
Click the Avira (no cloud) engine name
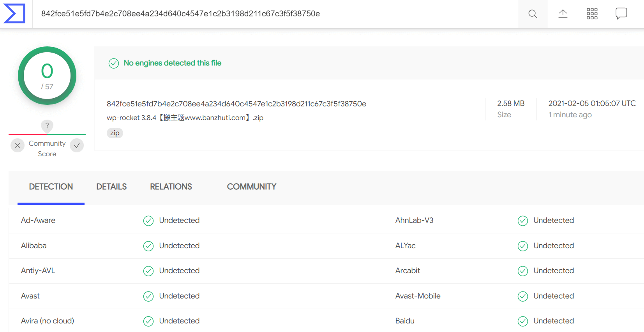tap(48, 321)
